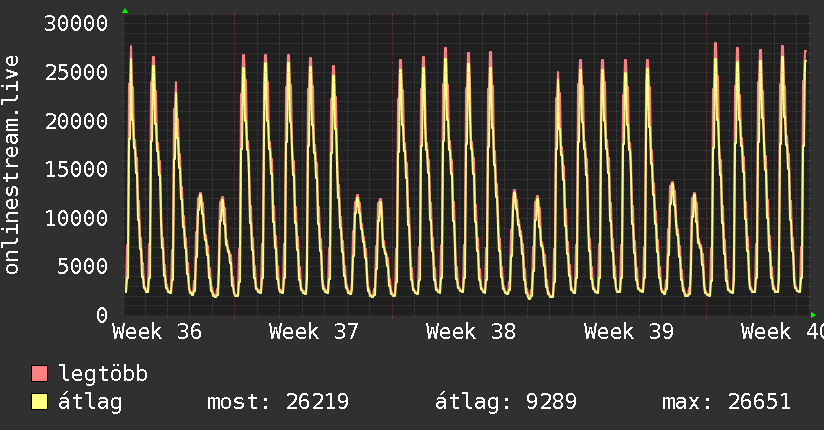Viewport: 824px width, 430px height.
Task: Click the átlag legend label beside yellow swatch
Action: pos(90,402)
